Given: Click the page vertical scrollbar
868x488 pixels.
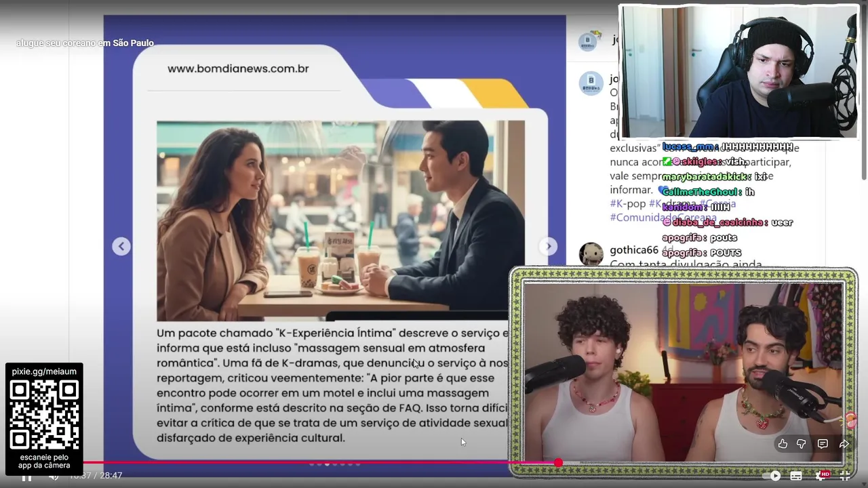Looking at the screenshot, I should pyautogui.click(x=863, y=95).
